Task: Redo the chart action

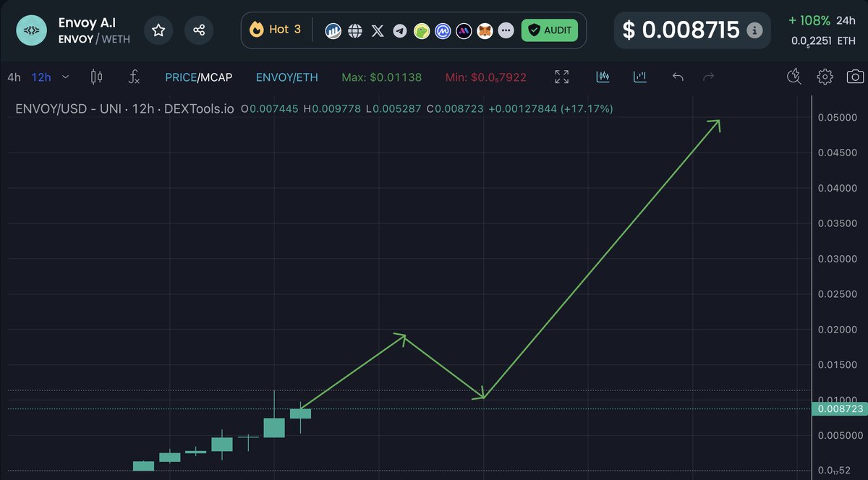Action: pos(709,77)
